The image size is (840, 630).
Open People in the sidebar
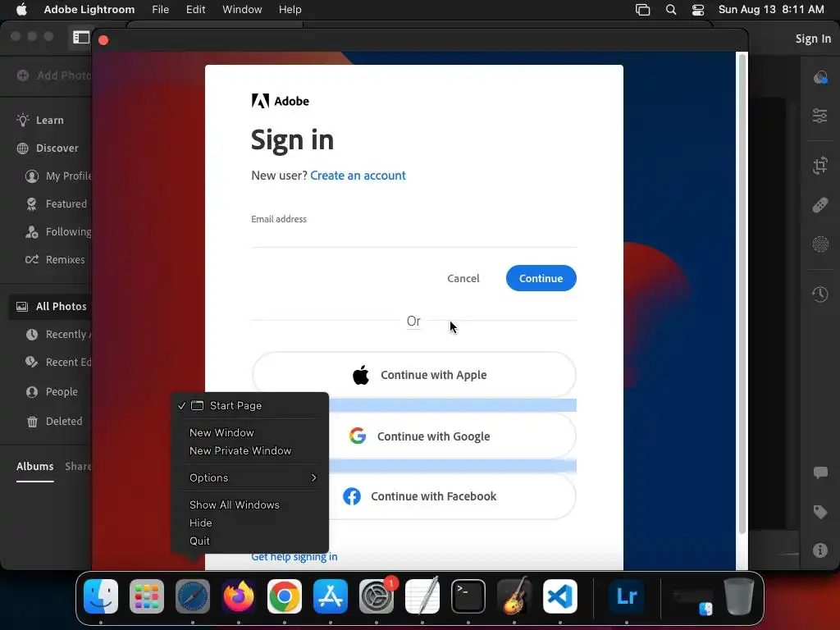tap(52, 391)
